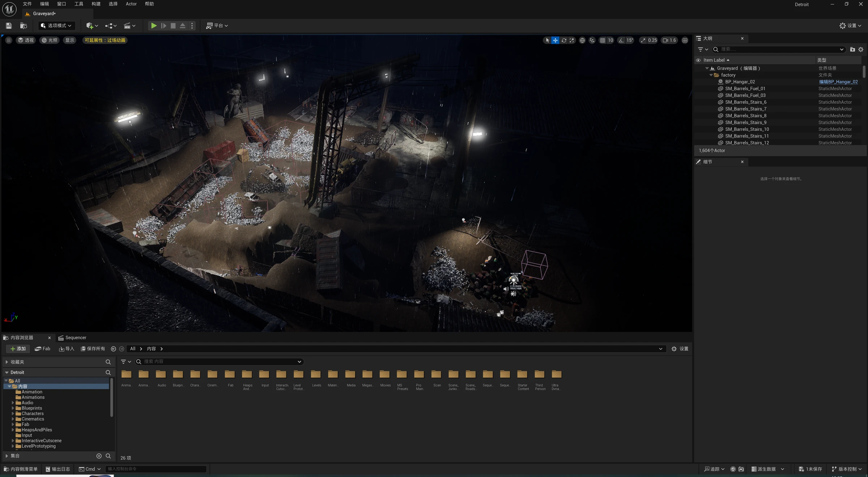Open the cinematics clapperboard dropdown
The image size is (868, 477).
click(x=129, y=26)
